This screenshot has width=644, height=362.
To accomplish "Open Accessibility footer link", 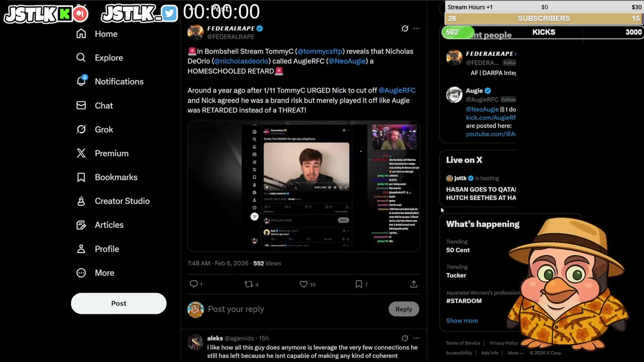I will click(x=459, y=353).
